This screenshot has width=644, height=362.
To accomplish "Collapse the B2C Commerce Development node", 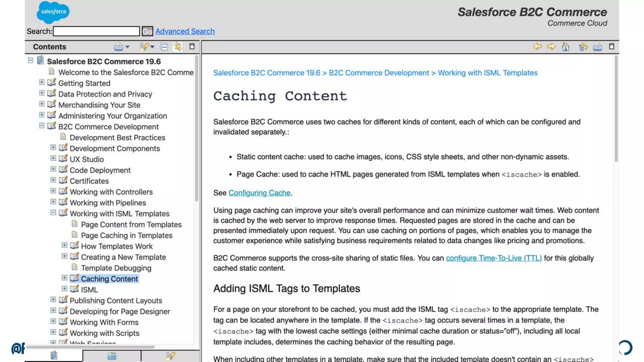I will click(x=42, y=126).
